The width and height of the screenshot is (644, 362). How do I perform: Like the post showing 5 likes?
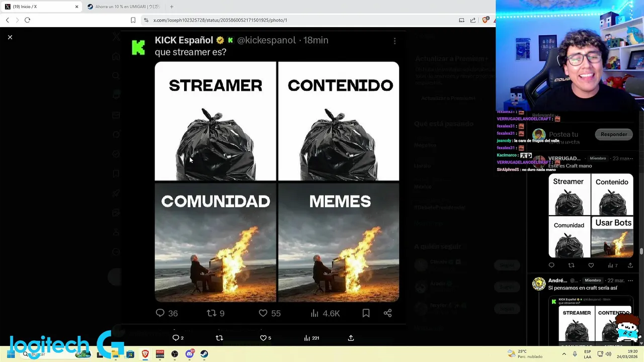[x=265, y=338]
